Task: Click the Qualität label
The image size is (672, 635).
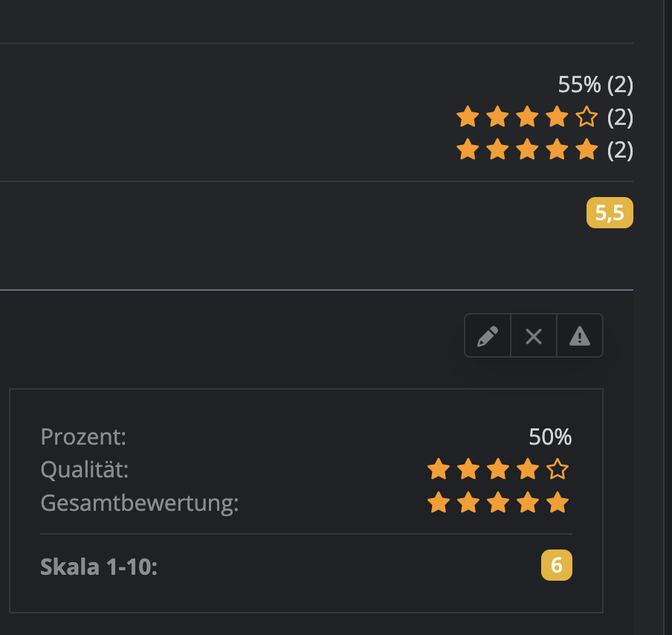Action: click(x=84, y=469)
